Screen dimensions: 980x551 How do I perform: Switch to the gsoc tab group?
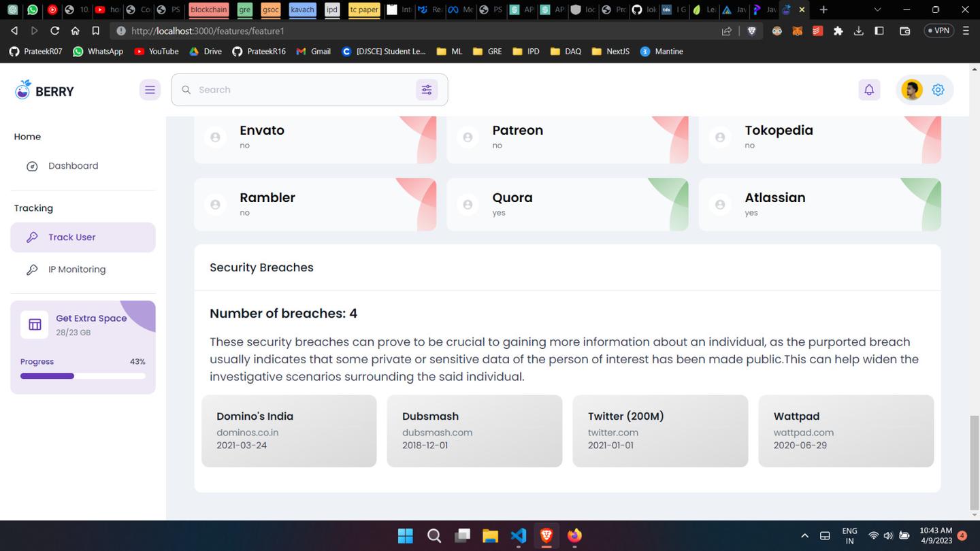270,10
